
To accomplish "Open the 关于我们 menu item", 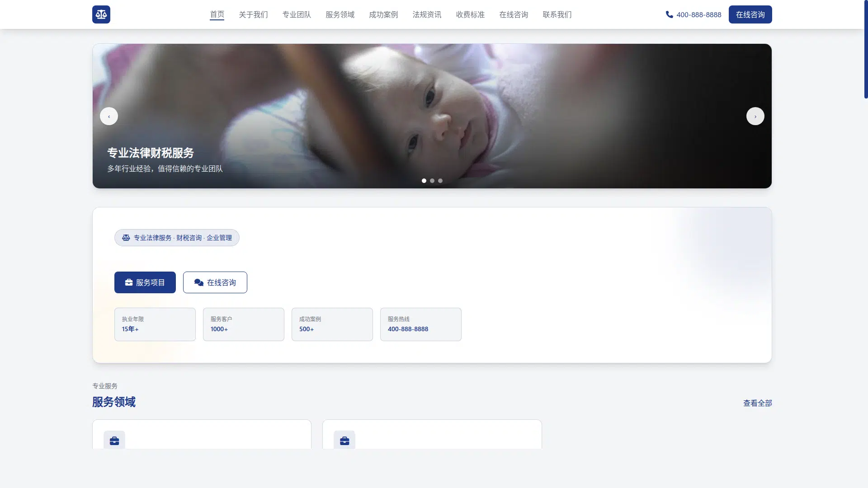I will pos(253,14).
